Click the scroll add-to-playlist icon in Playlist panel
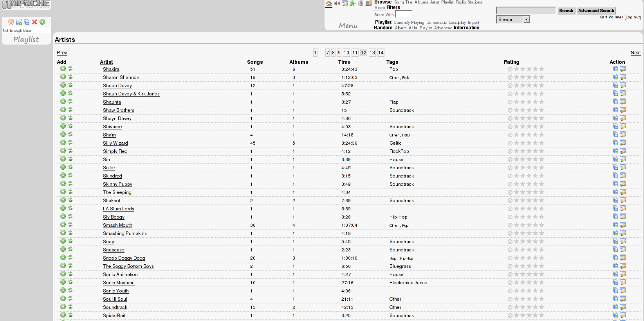This screenshot has width=644, height=321. 19,22
